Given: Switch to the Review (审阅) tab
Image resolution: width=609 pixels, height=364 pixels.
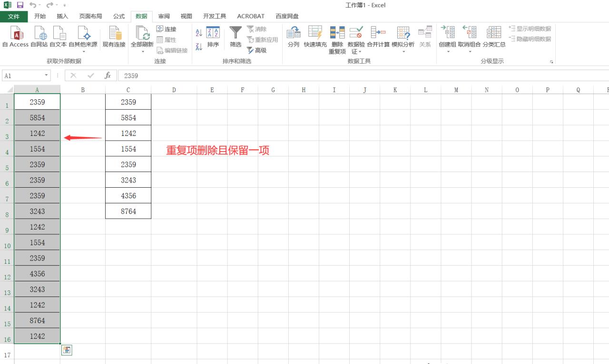Looking at the screenshot, I should tap(164, 16).
